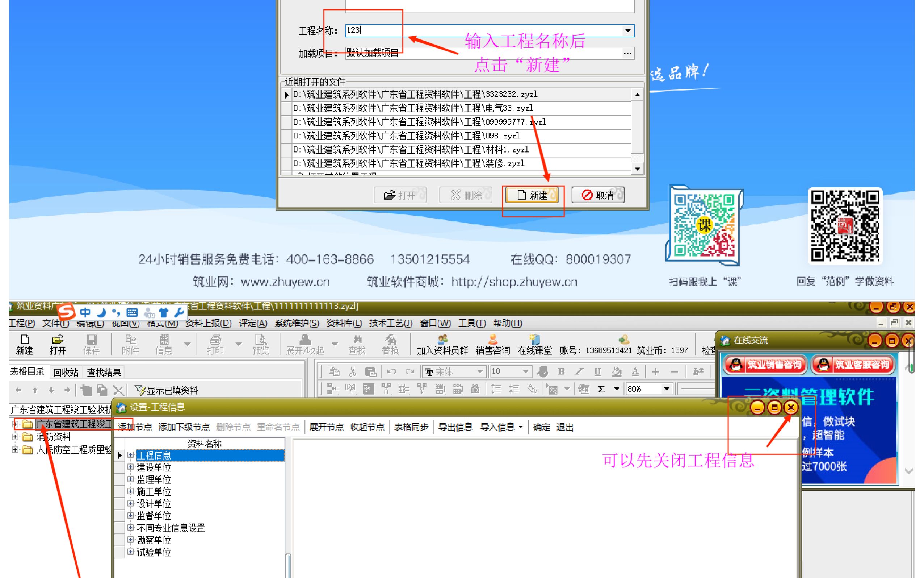Expand the 监理单位 node
Screen dimensions: 924x578
click(x=130, y=479)
